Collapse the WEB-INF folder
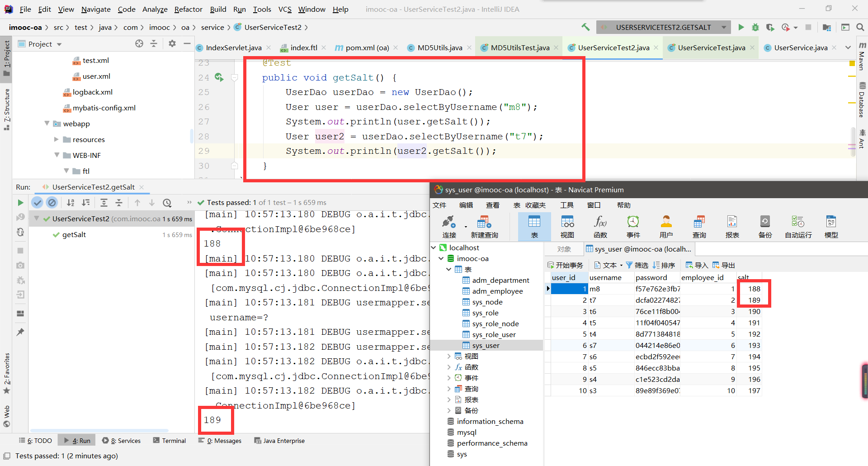Screen dimensions: 868x466 tap(57, 155)
